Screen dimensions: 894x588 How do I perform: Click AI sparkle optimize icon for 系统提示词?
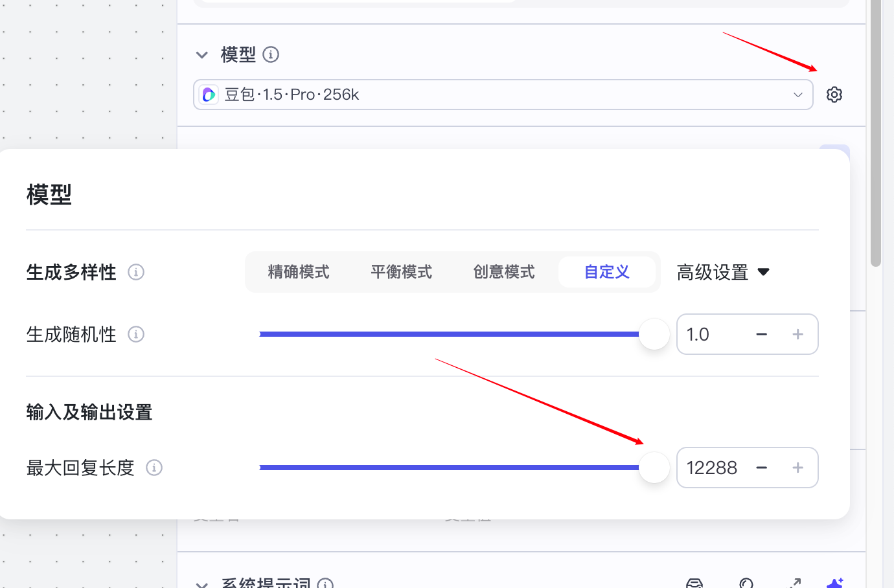pos(834,583)
